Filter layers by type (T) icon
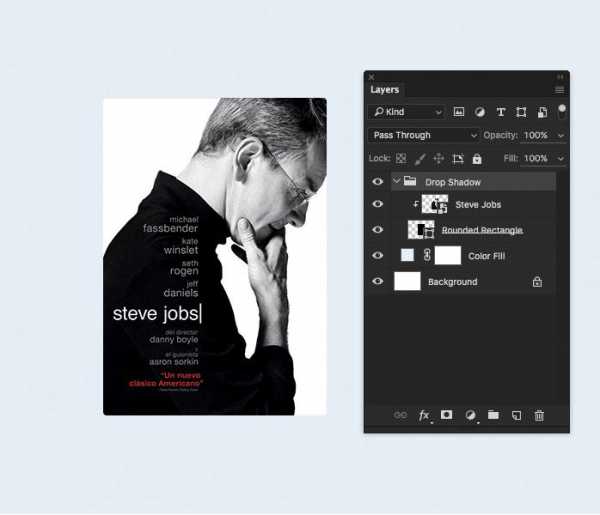600x515 pixels. coord(501,112)
